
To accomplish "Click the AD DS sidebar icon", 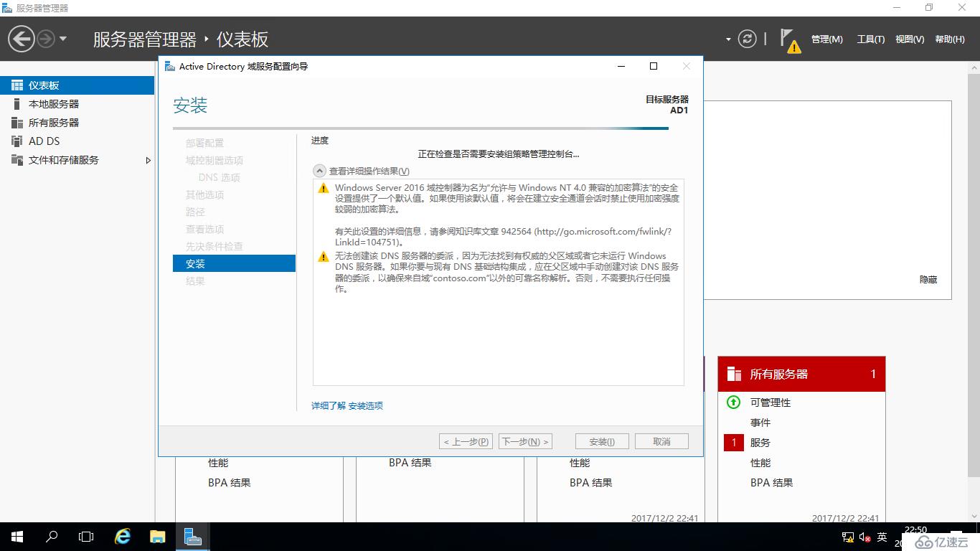I will (x=17, y=141).
